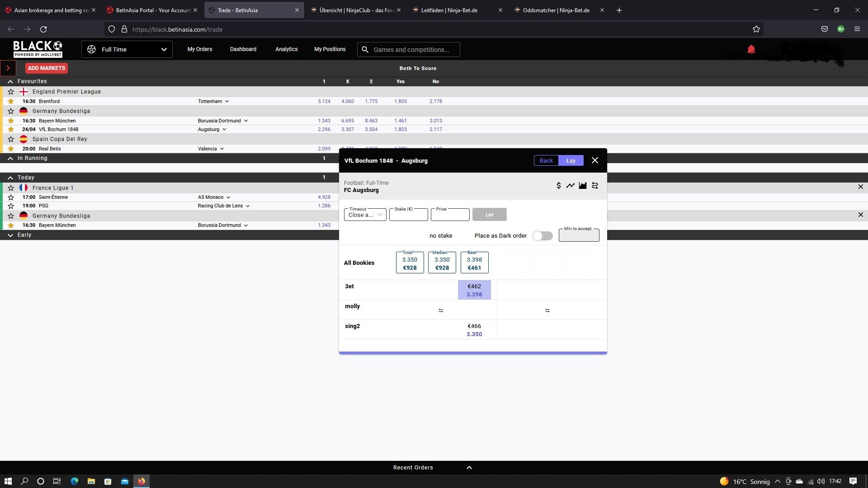The height and width of the screenshot is (488, 868).
Task: Toggle favourite star for PSG match
Action: pos(11,206)
